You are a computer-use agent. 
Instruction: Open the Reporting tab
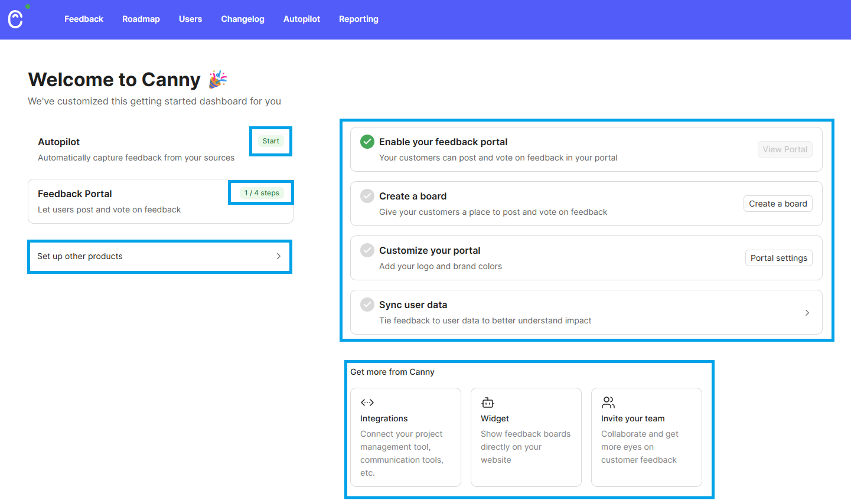click(358, 19)
